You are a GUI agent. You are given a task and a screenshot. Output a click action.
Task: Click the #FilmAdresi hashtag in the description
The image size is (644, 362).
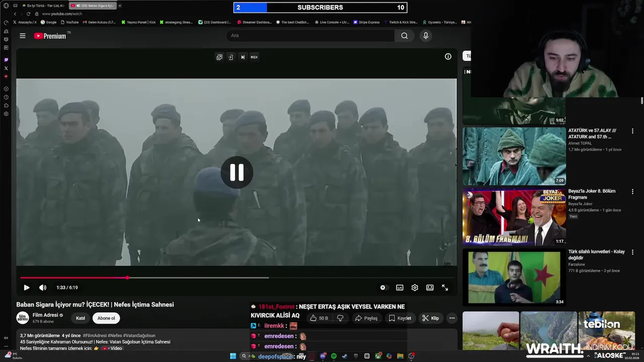[94, 335]
